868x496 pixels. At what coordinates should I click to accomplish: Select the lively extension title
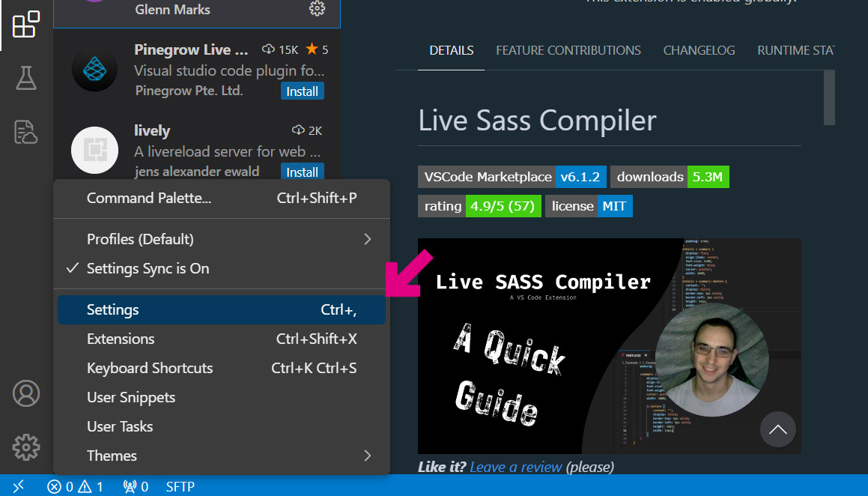pos(152,130)
